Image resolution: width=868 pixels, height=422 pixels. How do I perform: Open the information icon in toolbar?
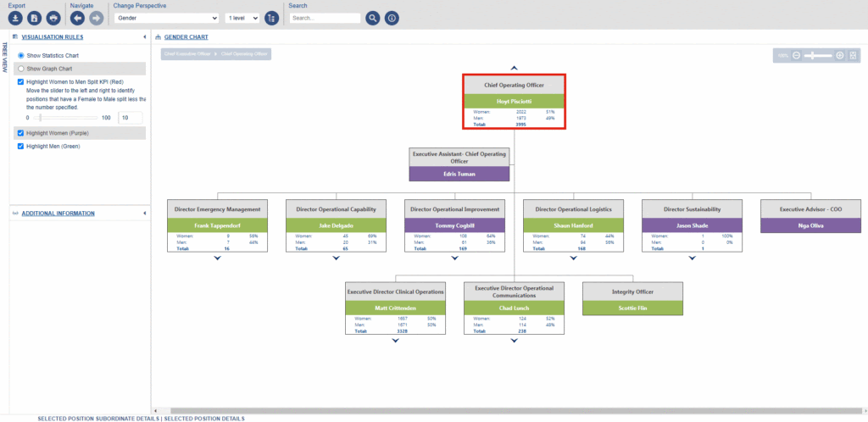tap(392, 19)
